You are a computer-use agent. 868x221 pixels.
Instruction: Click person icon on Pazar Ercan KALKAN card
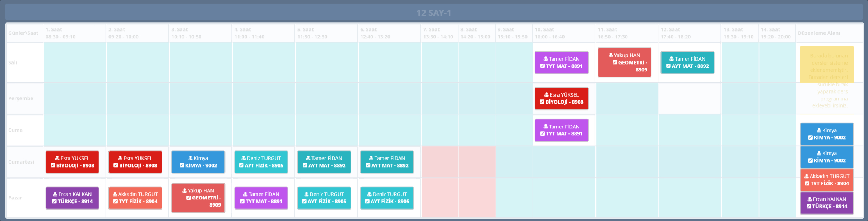pyautogui.click(x=55, y=194)
